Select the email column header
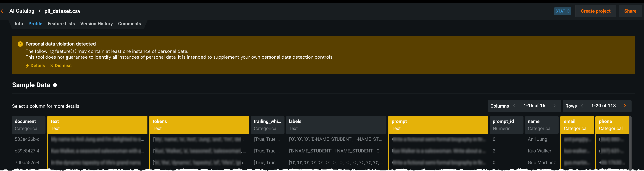Viewport: 644px width, 171px height. (x=577, y=125)
